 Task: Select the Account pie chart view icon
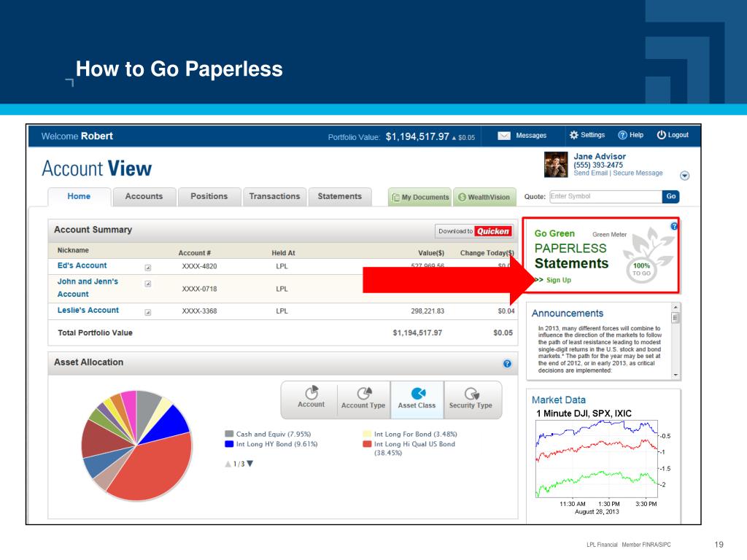(x=311, y=392)
